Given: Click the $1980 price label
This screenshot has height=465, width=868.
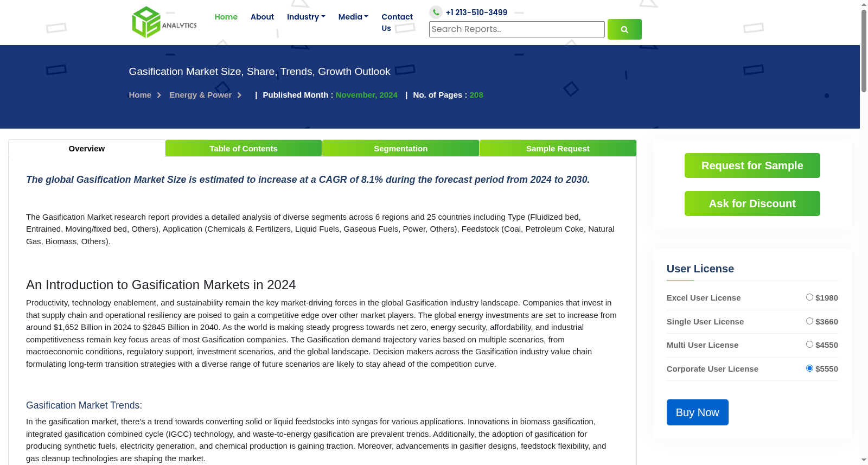Looking at the screenshot, I should pos(827,298).
